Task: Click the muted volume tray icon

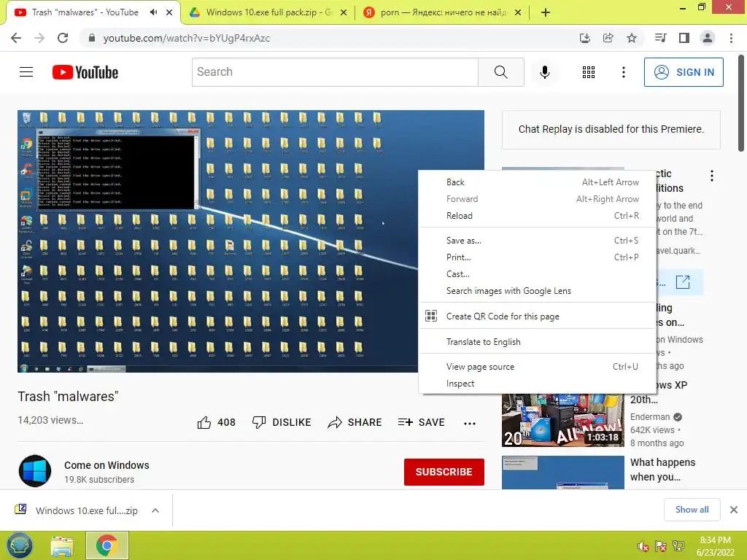Action: point(643,546)
